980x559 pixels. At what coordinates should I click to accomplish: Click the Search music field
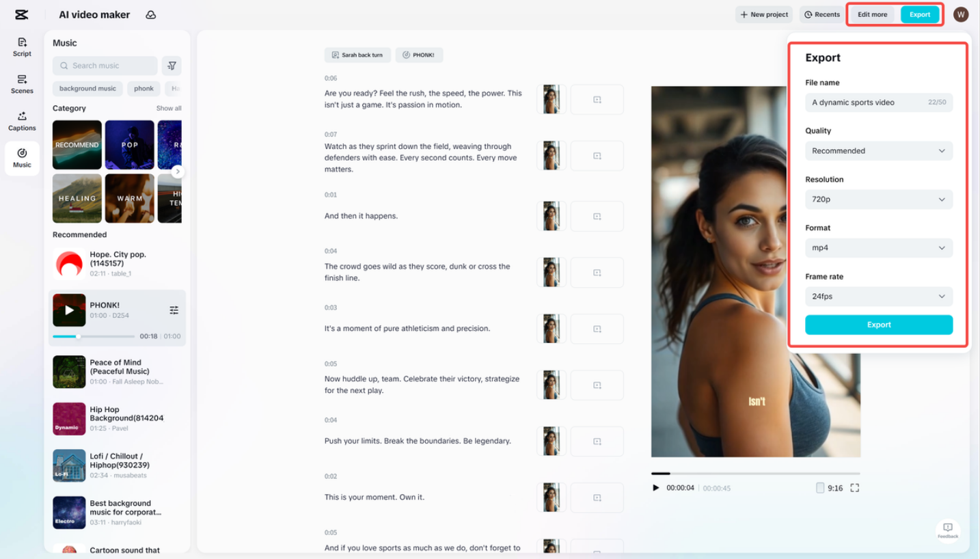[x=105, y=66]
